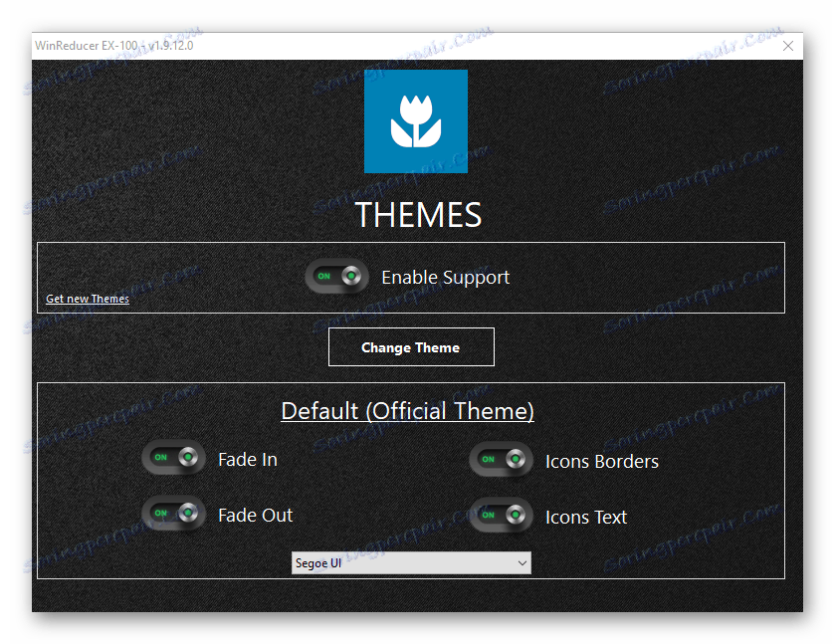Viewport: 835px width, 644px height.
Task: Click the Icons Text label
Action: [x=586, y=518]
